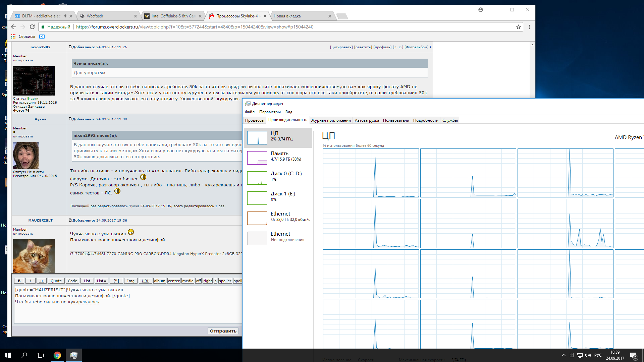
Task: Open Windows Start menu
Action: click(8, 355)
